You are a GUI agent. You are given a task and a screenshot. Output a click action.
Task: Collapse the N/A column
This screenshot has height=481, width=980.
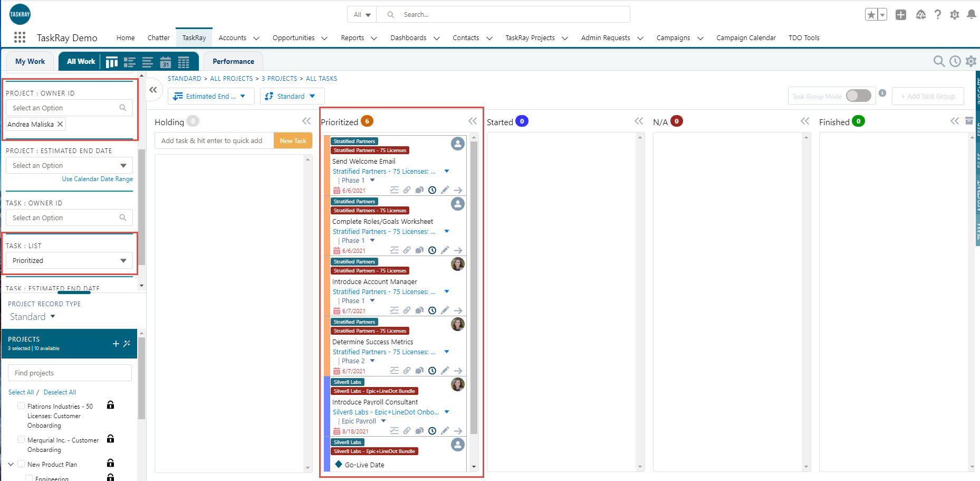[805, 121]
